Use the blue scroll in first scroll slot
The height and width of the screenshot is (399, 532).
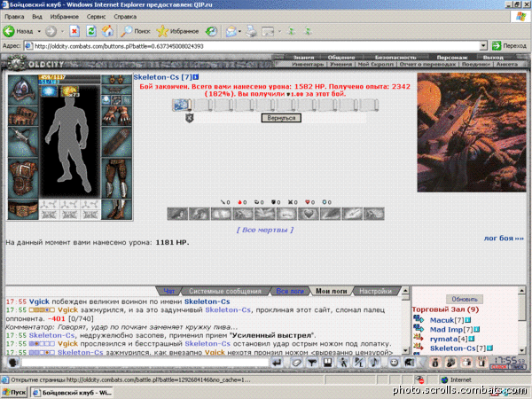[182, 106]
